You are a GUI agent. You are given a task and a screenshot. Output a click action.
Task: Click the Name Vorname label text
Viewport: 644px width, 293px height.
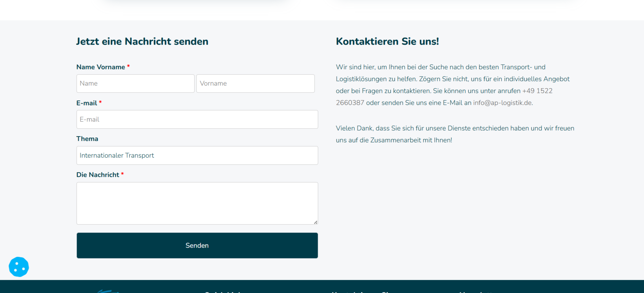click(x=100, y=67)
